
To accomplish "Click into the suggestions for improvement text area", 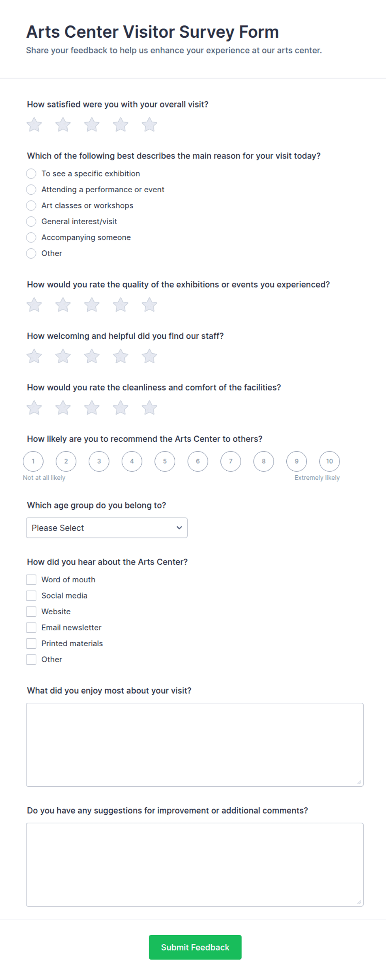I will (x=195, y=865).
